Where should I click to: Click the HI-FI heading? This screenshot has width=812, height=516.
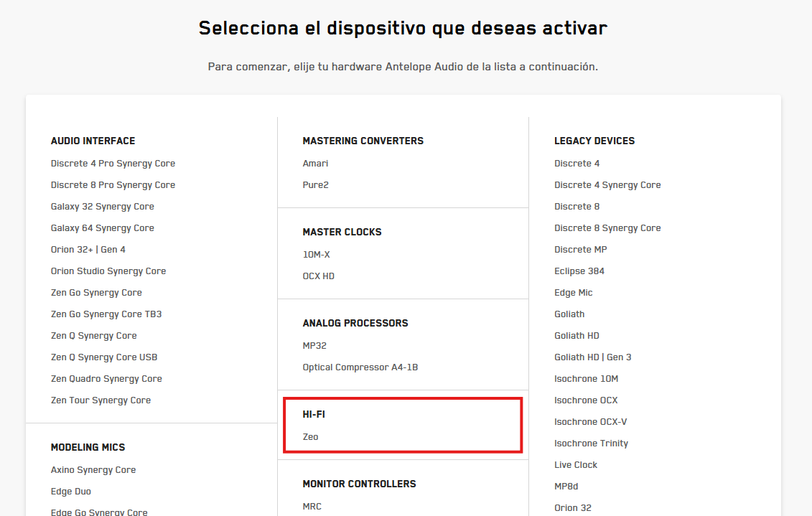click(x=314, y=414)
